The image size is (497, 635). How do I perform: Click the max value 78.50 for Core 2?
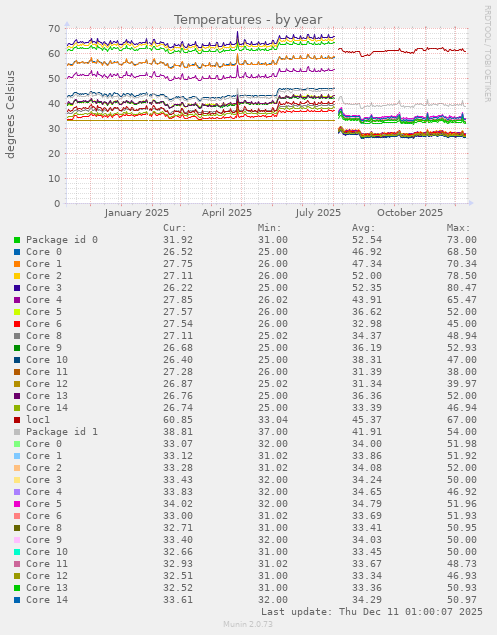pyautogui.click(x=462, y=276)
